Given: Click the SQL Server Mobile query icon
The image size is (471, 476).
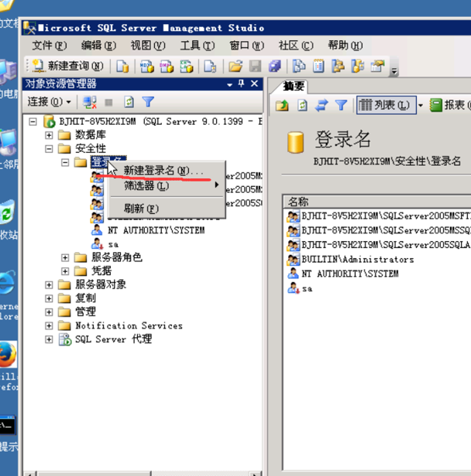Looking at the screenshot, I should (210, 66).
